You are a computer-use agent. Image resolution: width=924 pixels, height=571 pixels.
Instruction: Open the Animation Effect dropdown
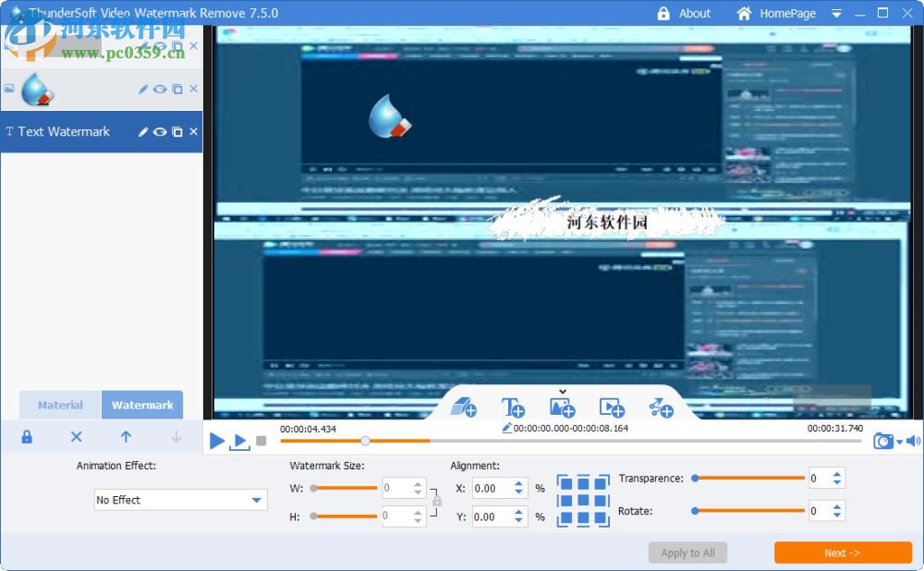coord(180,499)
